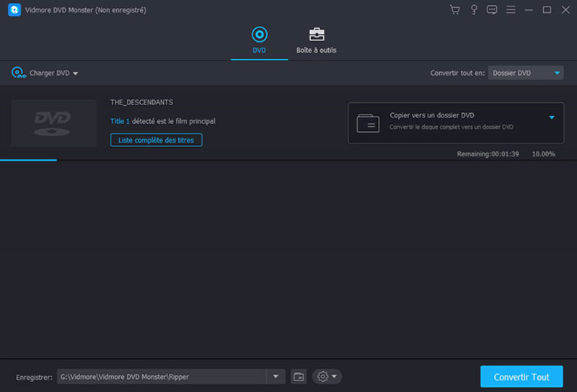
Task: Click the shopping cart purchase icon
Action: [454, 9]
